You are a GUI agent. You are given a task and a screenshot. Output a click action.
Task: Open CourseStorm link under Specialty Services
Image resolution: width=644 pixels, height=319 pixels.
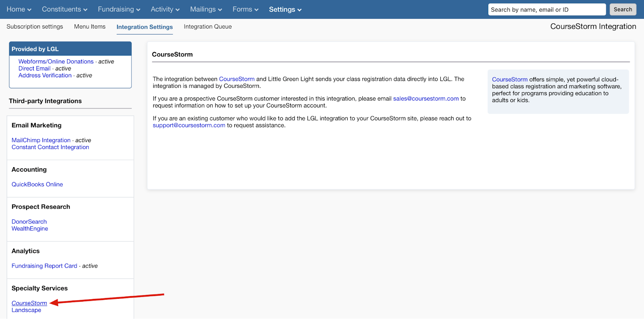[x=29, y=303]
